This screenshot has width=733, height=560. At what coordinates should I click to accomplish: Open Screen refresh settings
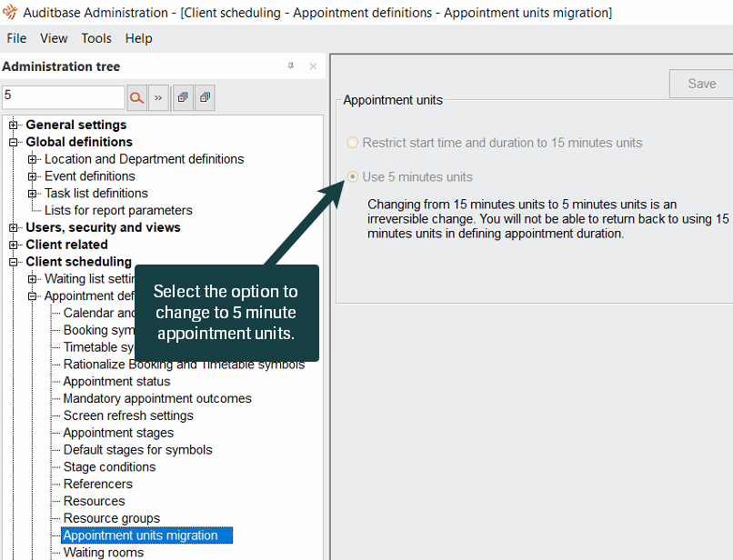128,415
